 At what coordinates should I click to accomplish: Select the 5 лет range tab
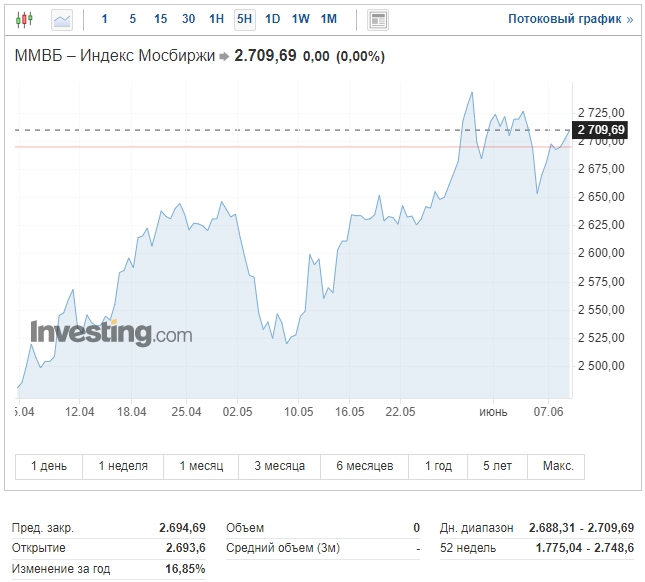click(497, 466)
